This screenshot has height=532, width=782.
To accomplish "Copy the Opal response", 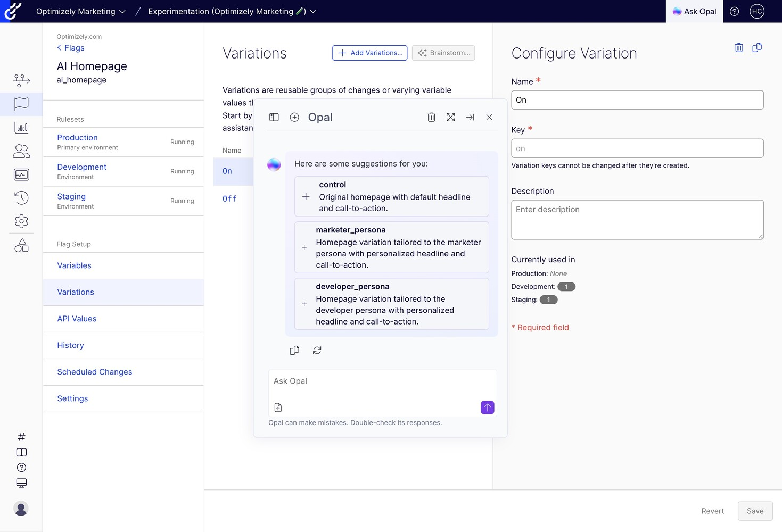I will coord(294,350).
